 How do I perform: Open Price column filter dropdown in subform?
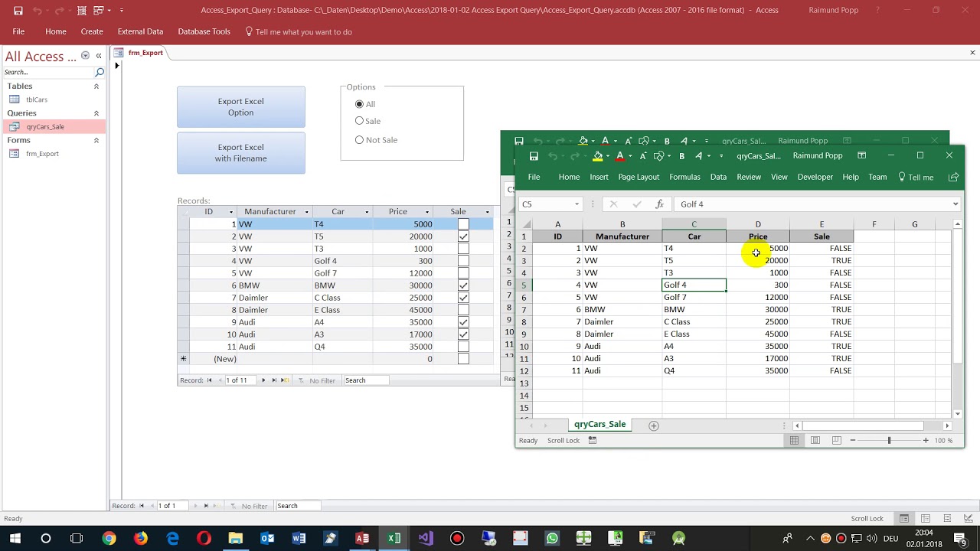pyautogui.click(x=427, y=212)
